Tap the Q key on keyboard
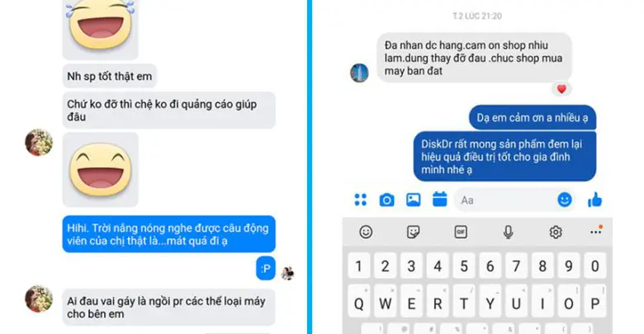The image size is (644, 334). (x=358, y=303)
